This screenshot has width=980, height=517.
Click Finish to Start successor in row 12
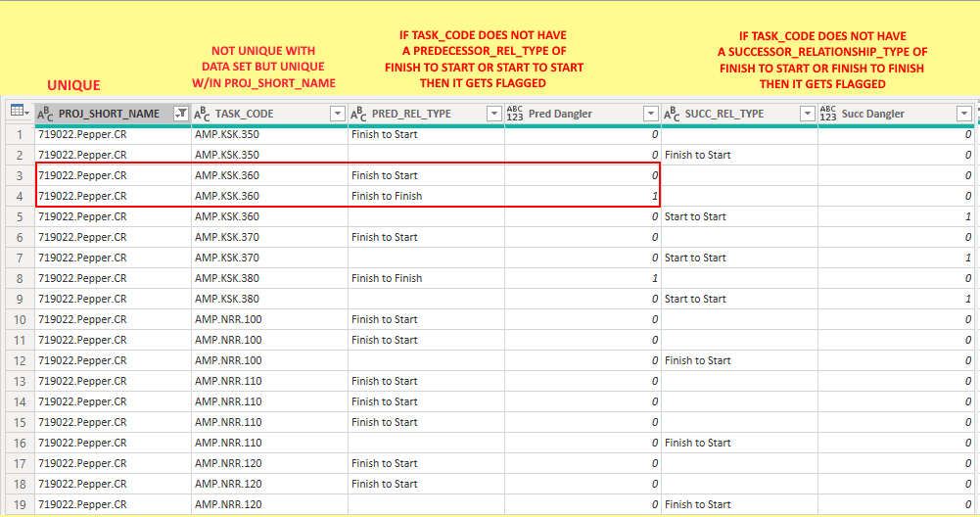(x=697, y=360)
